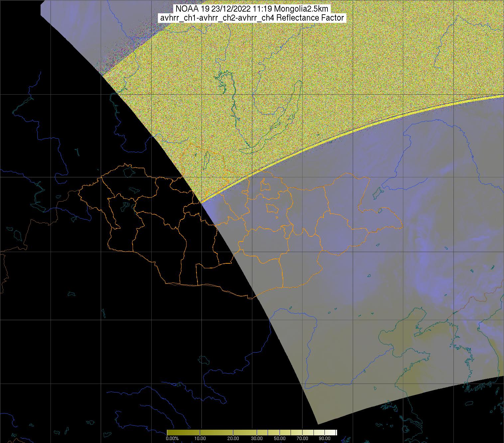Click the white end cap of the color bar
Image resolution: width=504 pixels, height=443 pixels.
[336, 432]
